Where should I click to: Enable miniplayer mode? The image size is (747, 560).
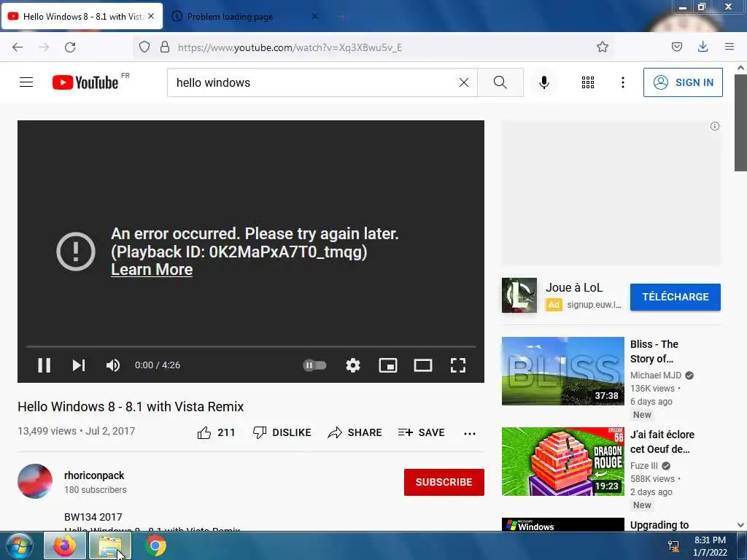click(388, 365)
